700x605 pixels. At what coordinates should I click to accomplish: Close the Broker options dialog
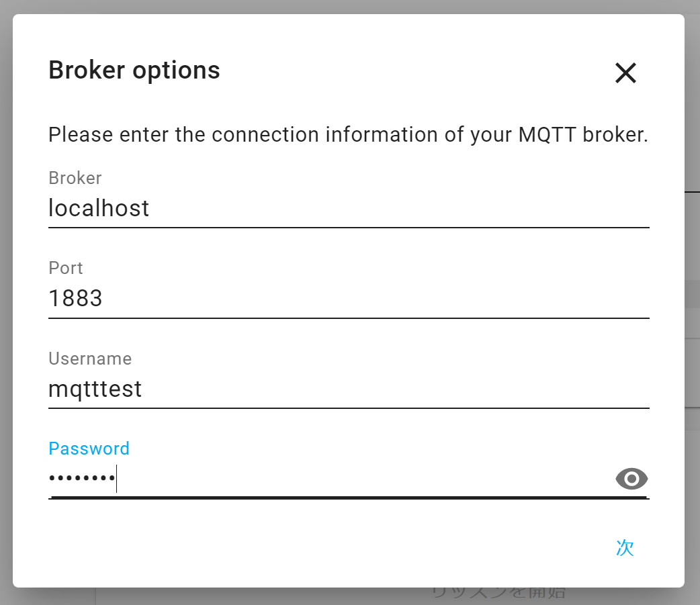(x=625, y=73)
